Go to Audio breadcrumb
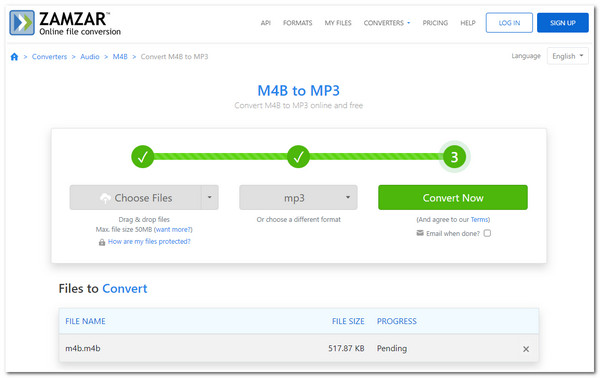 pyautogui.click(x=90, y=57)
